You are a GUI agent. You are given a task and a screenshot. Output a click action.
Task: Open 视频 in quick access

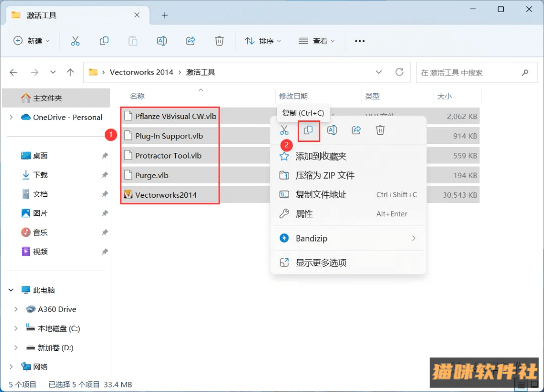pos(40,252)
